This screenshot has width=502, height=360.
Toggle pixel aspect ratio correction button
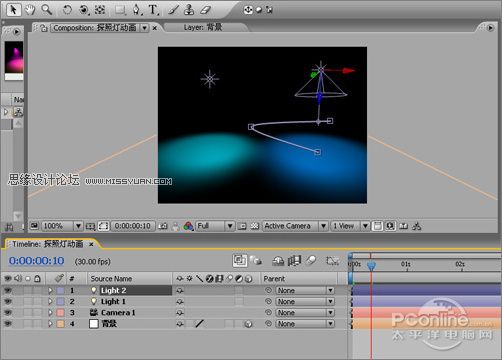tap(377, 226)
